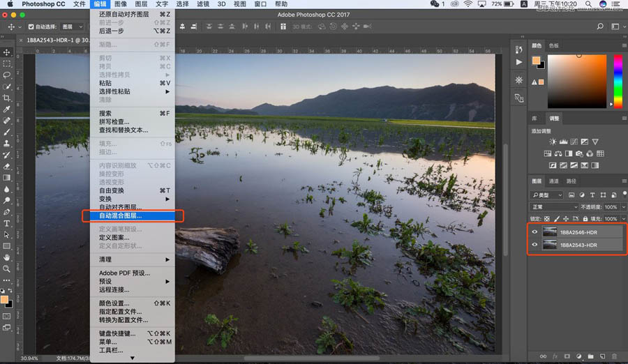Toggle type layer filter (T) in Layers panel
The width and height of the screenshot is (628, 364).
tap(592, 195)
